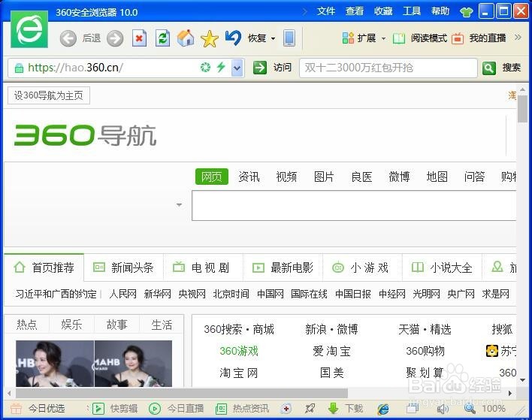Click the medical kit icon in status bar
The height and width of the screenshot is (420, 532).
tap(286, 409)
